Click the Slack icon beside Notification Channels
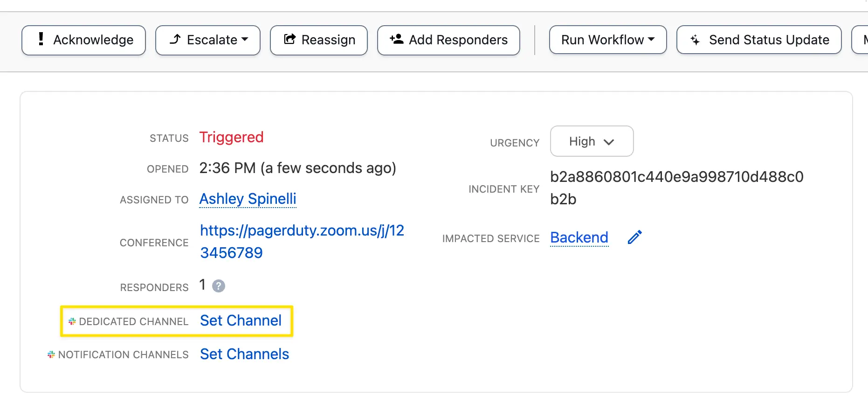This screenshot has width=868, height=403. (x=51, y=354)
